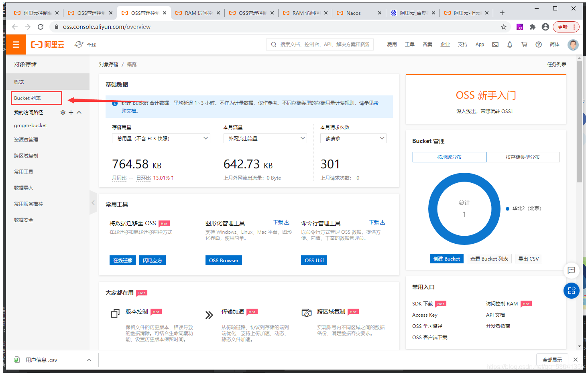Switch to 按地域分布 tab
Image resolution: width=588 pixels, height=374 pixels.
[x=450, y=157]
